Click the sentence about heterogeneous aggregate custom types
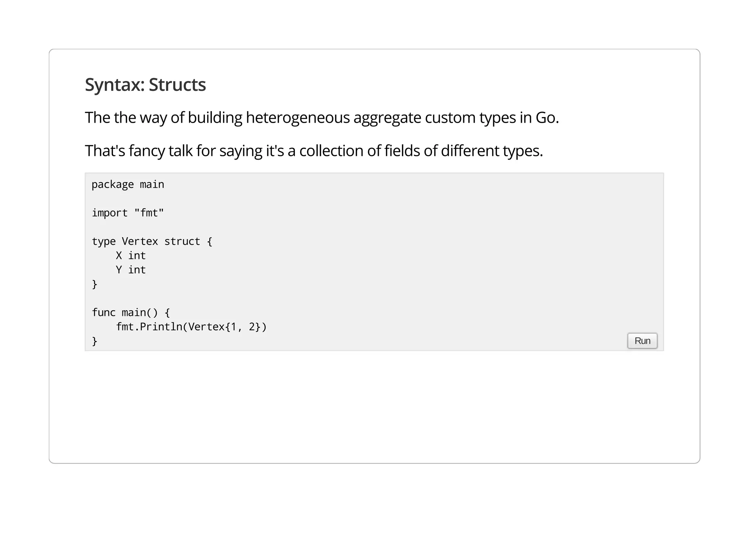Screen dimensions: 756x535 pyautogui.click(x=322, y=118)
